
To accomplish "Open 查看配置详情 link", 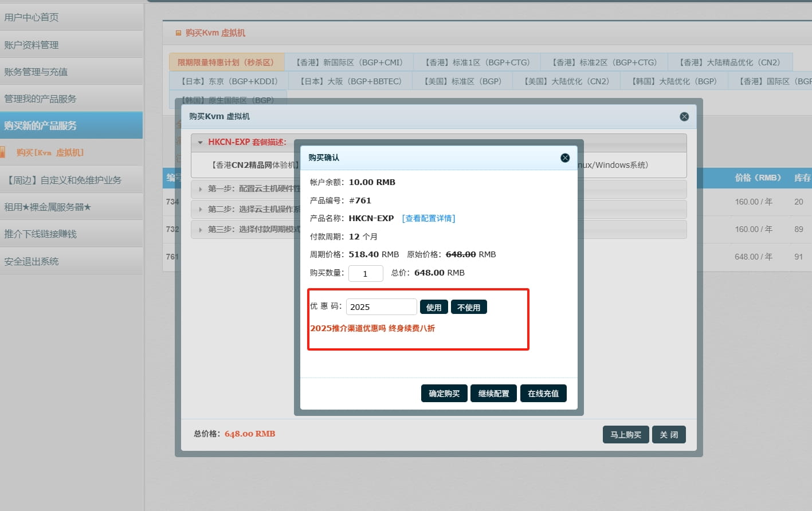I will [x=428, y=218].
